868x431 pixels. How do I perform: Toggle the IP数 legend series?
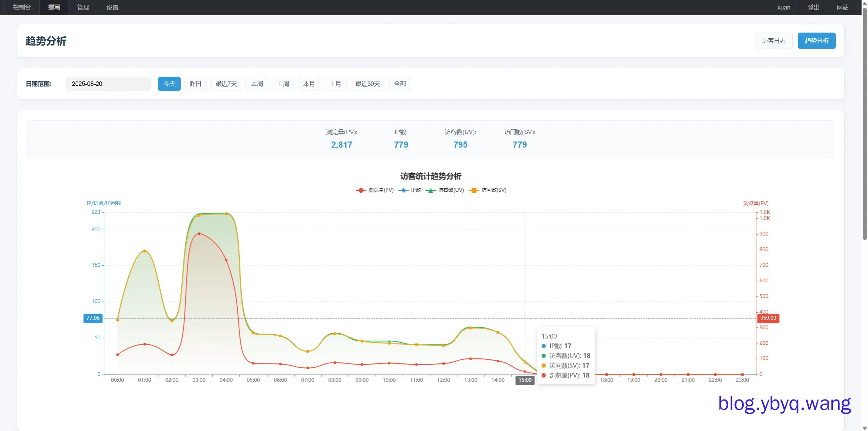(410, 190)
